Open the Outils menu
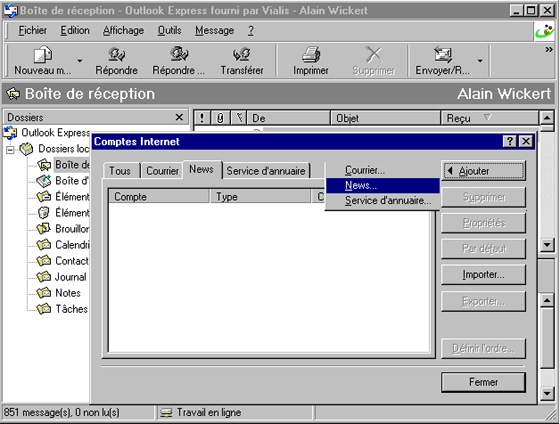 [170, 31]
